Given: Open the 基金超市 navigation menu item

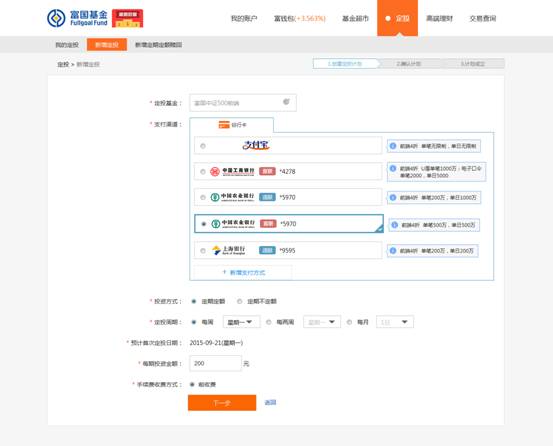Looking at the screenshot, I should pos(355,18).
